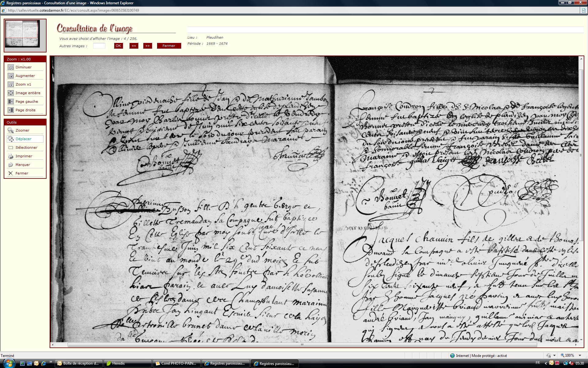The width and height of the screenshot is (588, 368).
Task: Click the Autres images input field
Action: click(x=99, y=46)
